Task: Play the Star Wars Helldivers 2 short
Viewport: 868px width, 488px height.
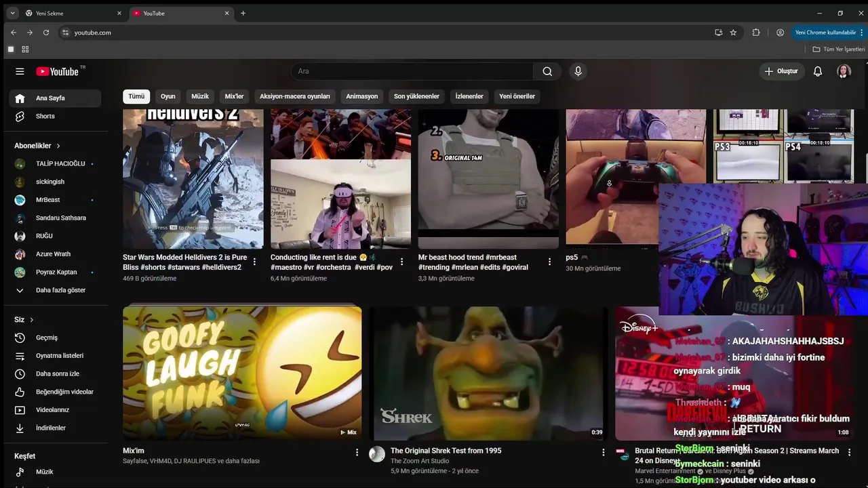Action: click(x=193, y=179)
